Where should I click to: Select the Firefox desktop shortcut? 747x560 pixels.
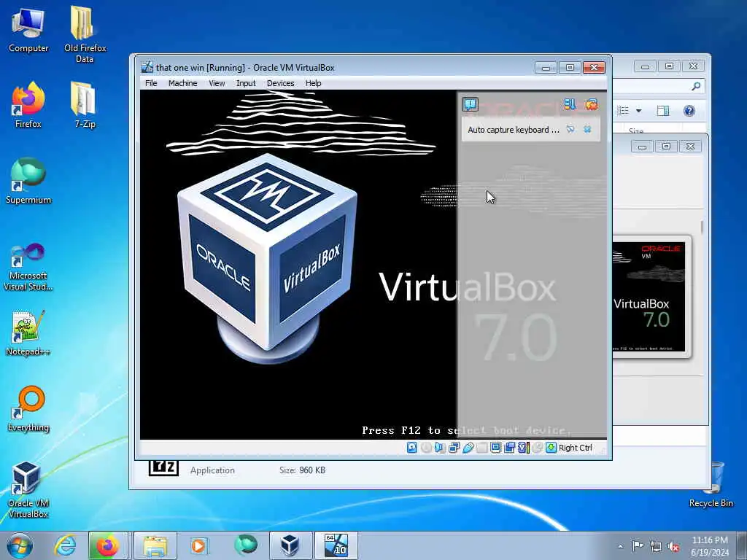click(x=28, y=105)
